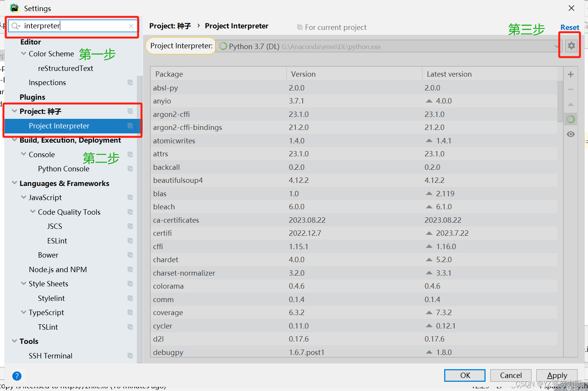Viewport: 588px width, 391px height.
Task: Select the Python Console settings item
Action: (64, 169)
